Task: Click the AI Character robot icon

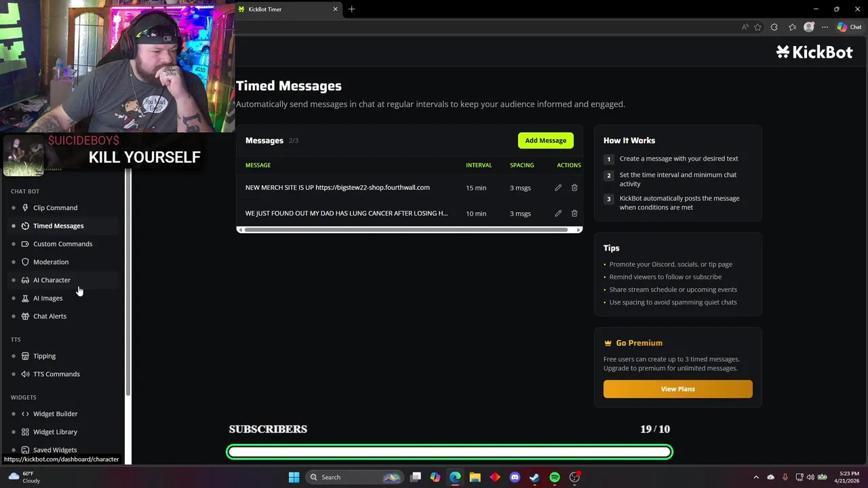Action: pyautogui.click(x=25, y=280)
